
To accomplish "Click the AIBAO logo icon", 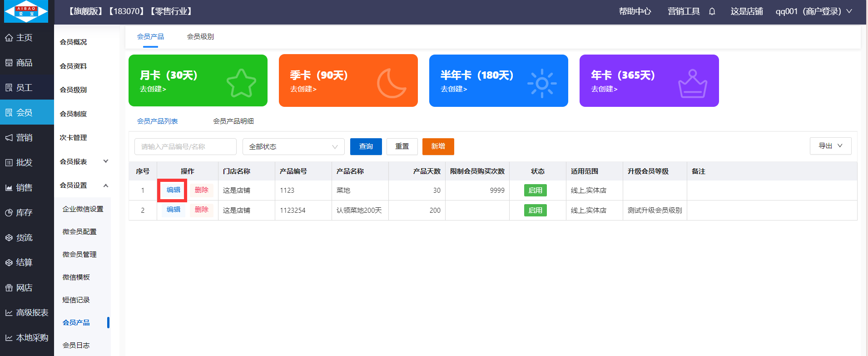I will point(26,12).
